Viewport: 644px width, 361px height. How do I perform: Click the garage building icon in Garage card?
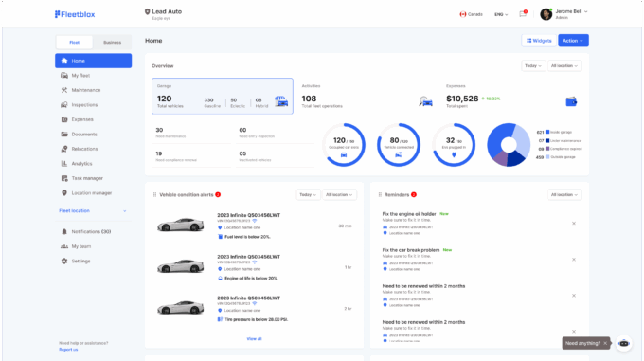[x=281, y=100]
